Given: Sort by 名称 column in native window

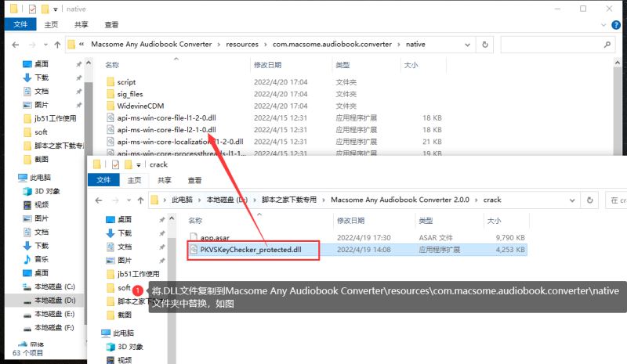Looking at the screenshot, I should click(x=112, y=65).
